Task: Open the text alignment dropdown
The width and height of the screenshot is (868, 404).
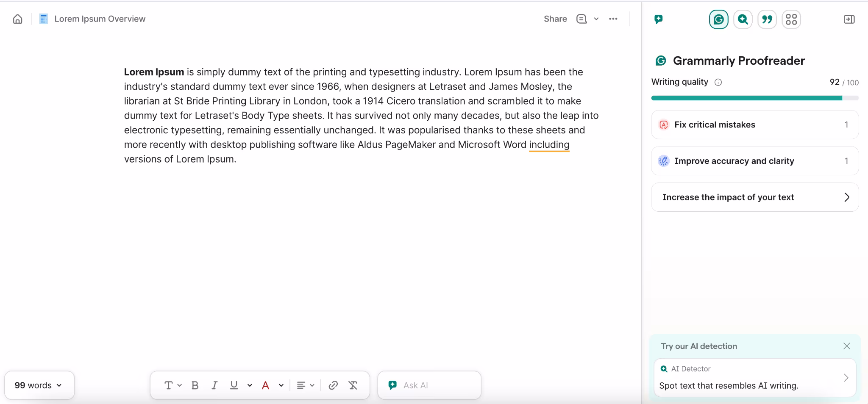Action: [x=305, y=385]
